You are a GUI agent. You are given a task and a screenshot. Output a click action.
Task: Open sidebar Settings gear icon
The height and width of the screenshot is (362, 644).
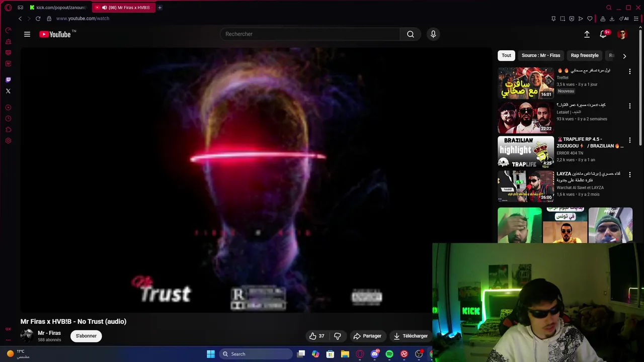pos(8,141)
